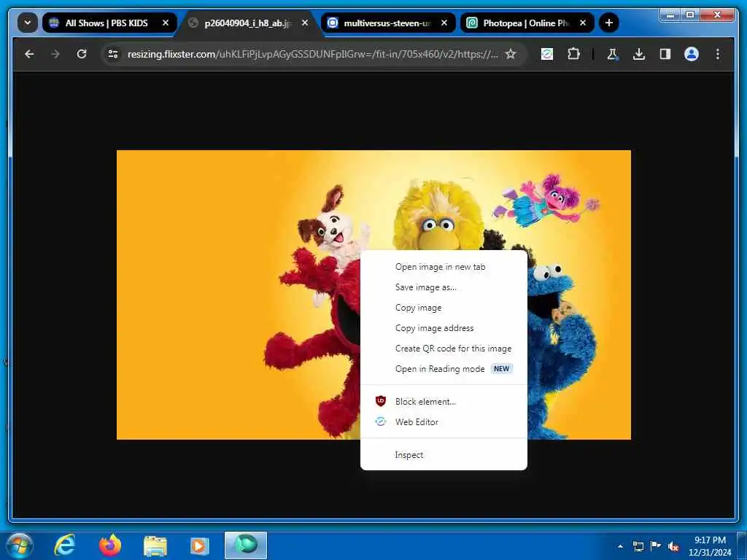This screenshot has width=747, height=560.
Task: Open a new tab
Action: 609,23
